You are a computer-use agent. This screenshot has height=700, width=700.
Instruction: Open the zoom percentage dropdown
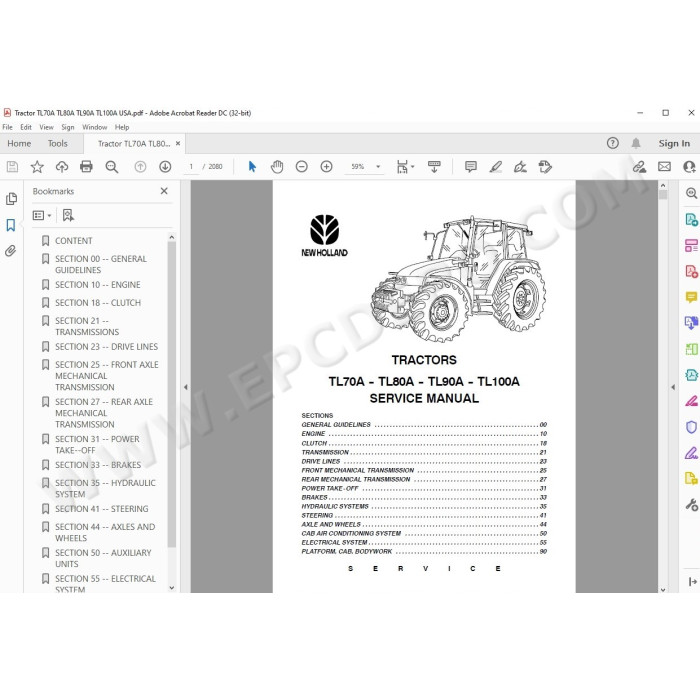pos(378,167)
